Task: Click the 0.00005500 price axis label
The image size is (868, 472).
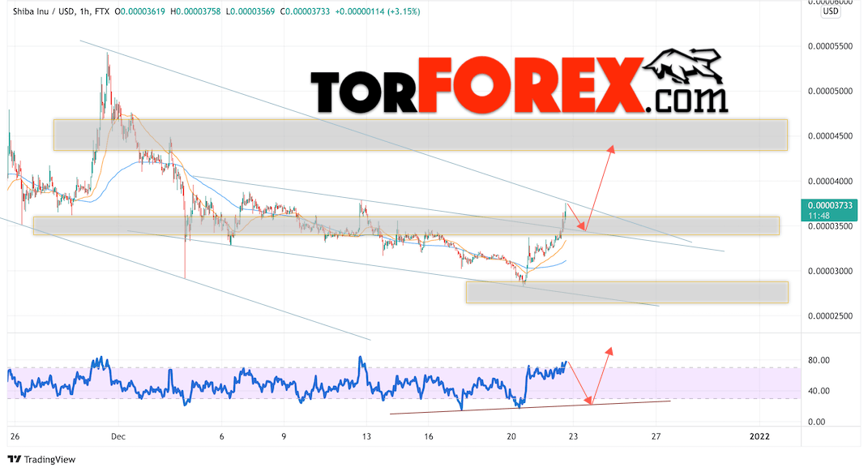Action: click(x=830, y=46)
